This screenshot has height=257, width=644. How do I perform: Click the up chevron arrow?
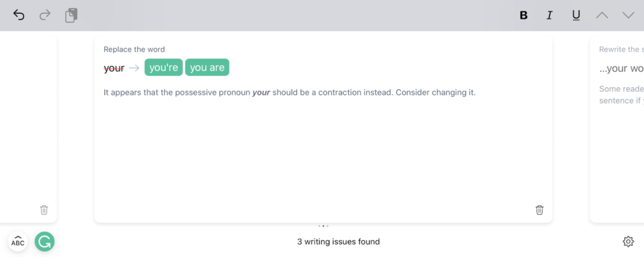click(x=602, y=15)
